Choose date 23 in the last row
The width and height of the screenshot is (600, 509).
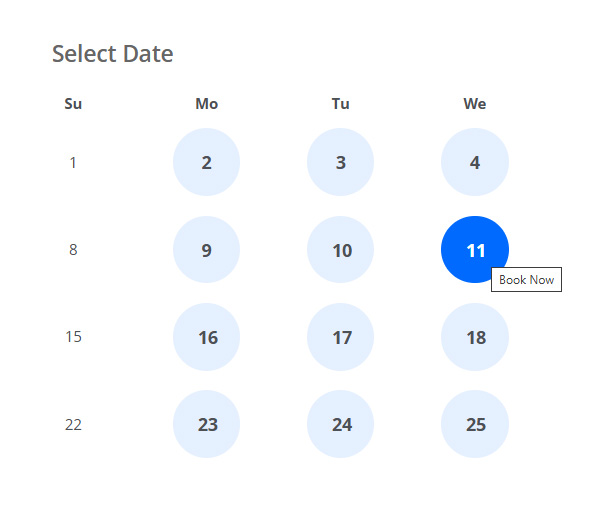point(206,424)
